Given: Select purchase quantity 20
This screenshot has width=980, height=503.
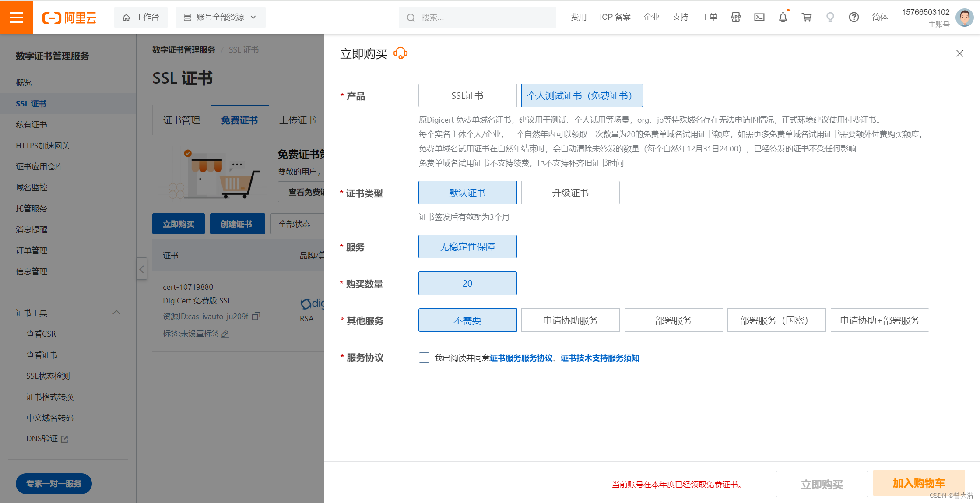Looking at the screenshot, I should (x=467, y=283).
